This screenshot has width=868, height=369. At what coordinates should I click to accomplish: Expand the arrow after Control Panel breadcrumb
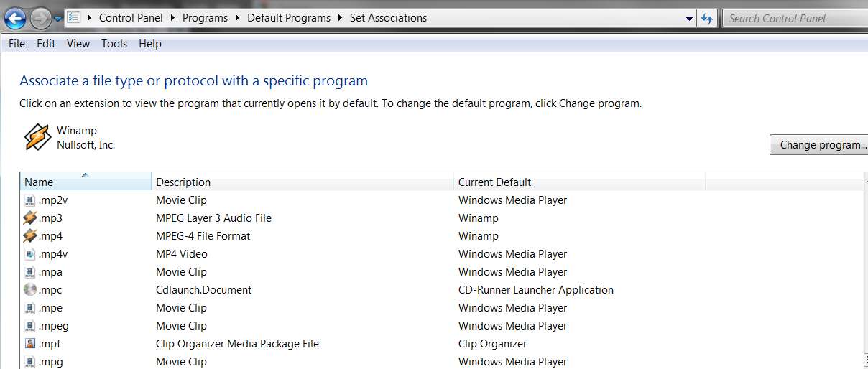172,18
